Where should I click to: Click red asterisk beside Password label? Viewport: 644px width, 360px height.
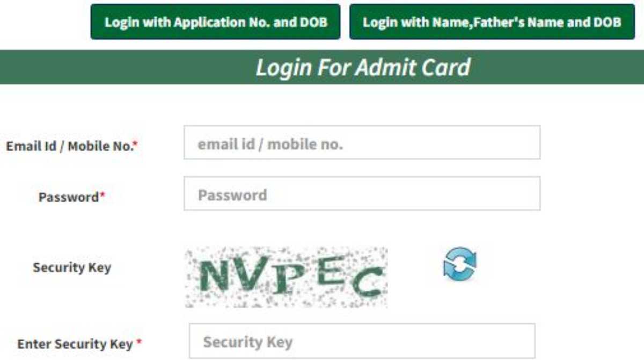tap(103, 195)
